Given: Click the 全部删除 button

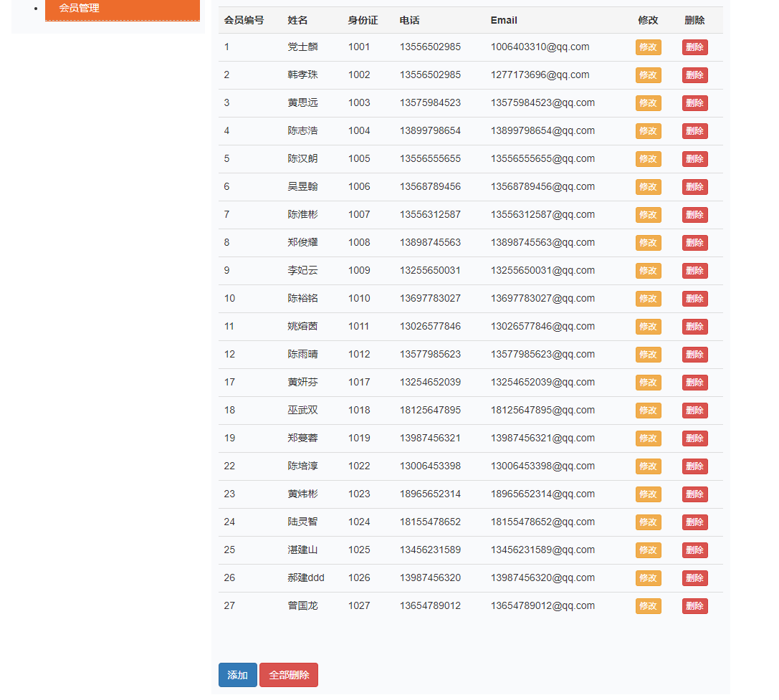Looking at the screenshot, I should pyautogui.click(x=288, y=674).
